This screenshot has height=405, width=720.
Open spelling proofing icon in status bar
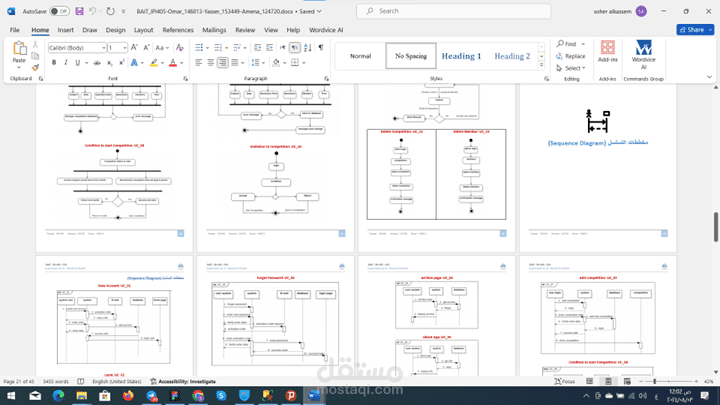tap(81, 381)
